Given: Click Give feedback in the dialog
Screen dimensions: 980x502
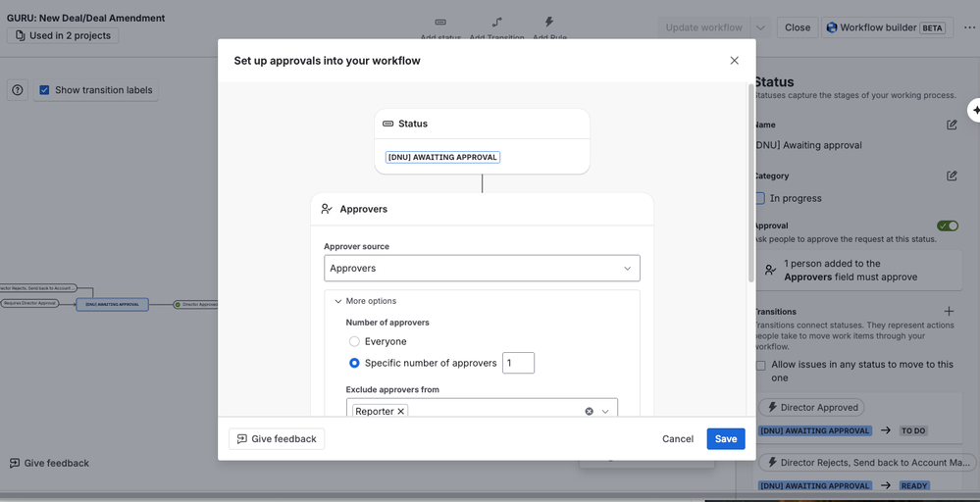Looking at the screenshot, I should tap(277, 439).
